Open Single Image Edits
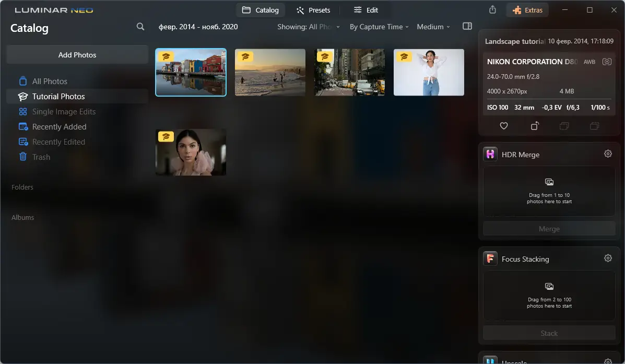Screen dimensions: 625x364 [77, 112]
